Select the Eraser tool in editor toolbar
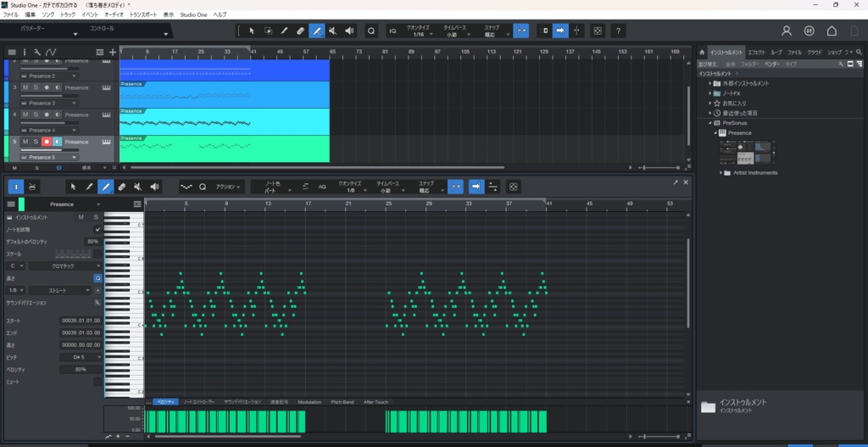Screen dimensions: 868x447 point(122,187)
